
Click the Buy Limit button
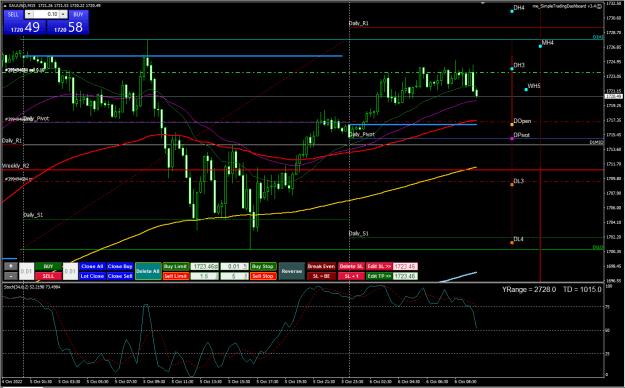pyautogui.click(x=176, y=266)
